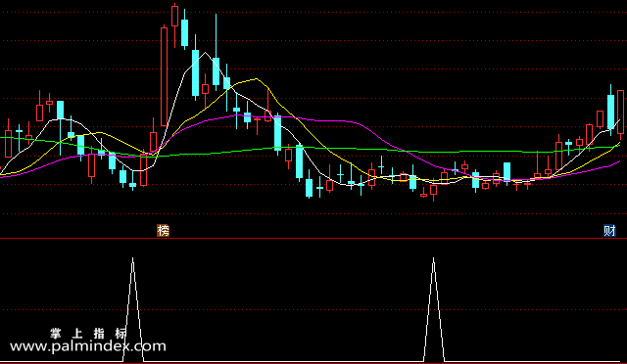Select the white short-term moving average peak
The image size is (627, 364).
tap(205, 53)
